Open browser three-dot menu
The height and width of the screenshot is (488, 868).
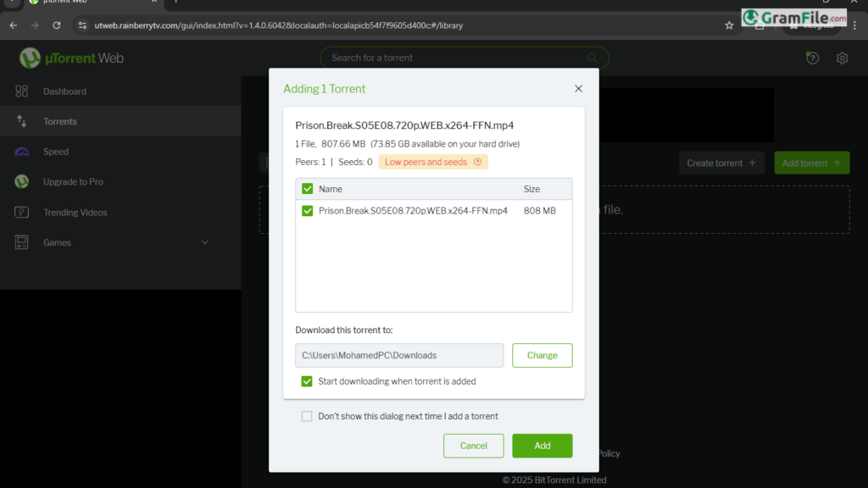point(854,25)
